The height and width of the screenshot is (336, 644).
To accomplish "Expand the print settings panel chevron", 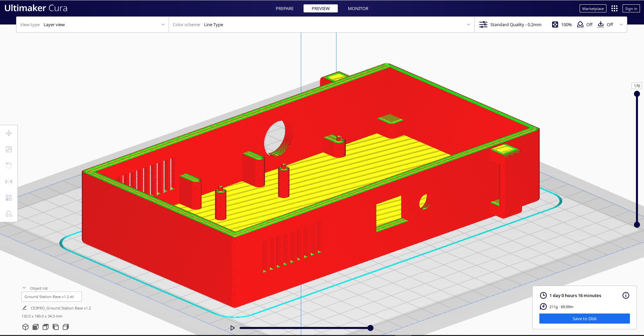I will (621, 25).
